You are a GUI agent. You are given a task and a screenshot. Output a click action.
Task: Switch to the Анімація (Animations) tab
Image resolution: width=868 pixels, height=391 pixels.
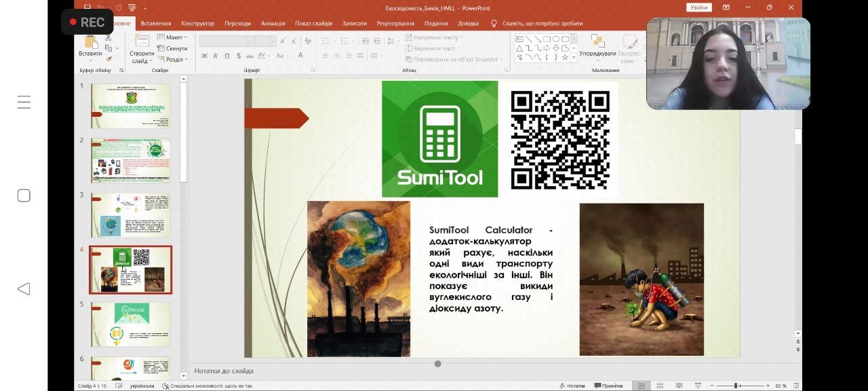[x=273, y=24]
